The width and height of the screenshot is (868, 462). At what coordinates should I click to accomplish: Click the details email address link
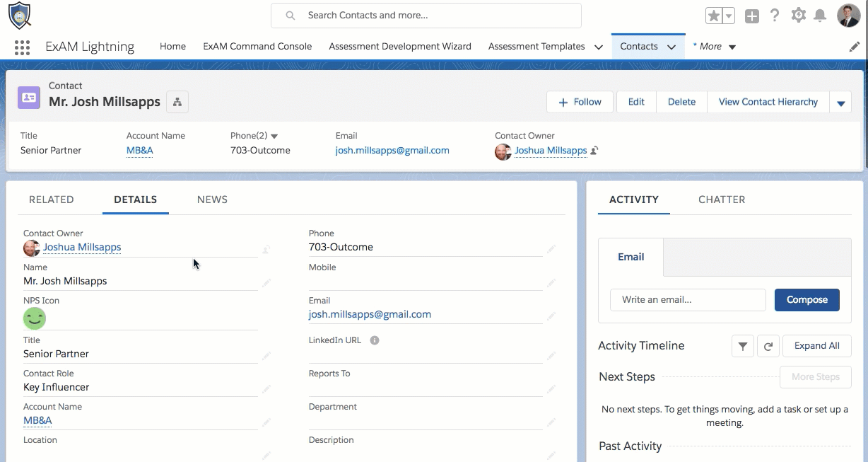pyautogui.click(x=370, y=314)
